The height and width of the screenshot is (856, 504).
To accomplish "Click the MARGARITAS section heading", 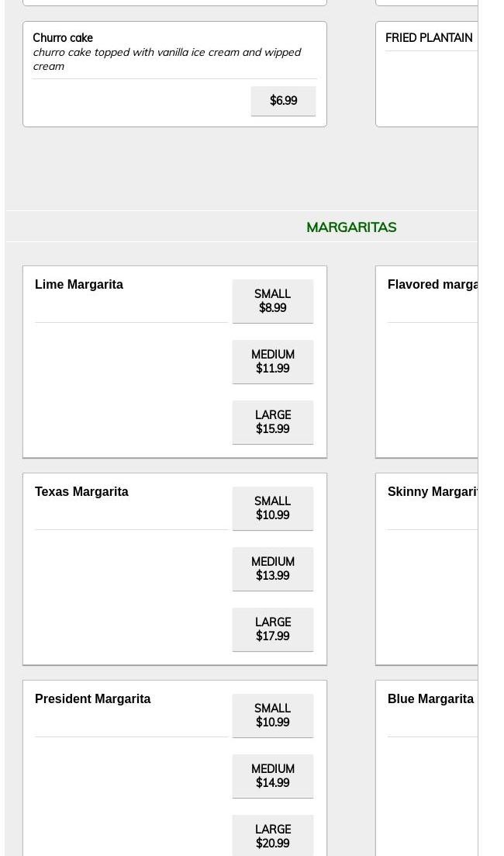I will click(351, 227).
